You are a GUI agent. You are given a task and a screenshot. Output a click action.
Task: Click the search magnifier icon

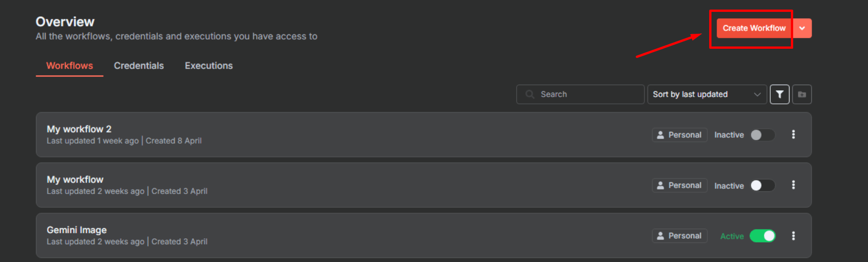pyautogui.click(x=529, y=94)
